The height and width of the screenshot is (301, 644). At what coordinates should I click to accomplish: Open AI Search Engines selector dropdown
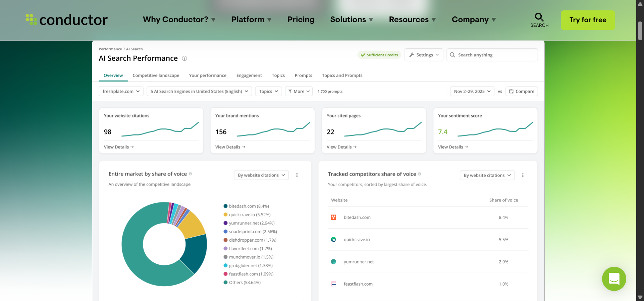pyautogui.click(x=199, y=91)
